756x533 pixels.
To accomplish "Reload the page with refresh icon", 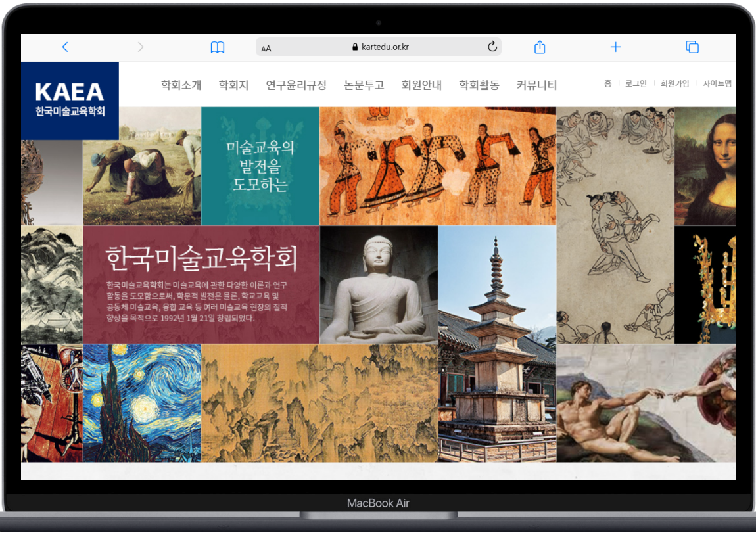I will pos(492,47).
